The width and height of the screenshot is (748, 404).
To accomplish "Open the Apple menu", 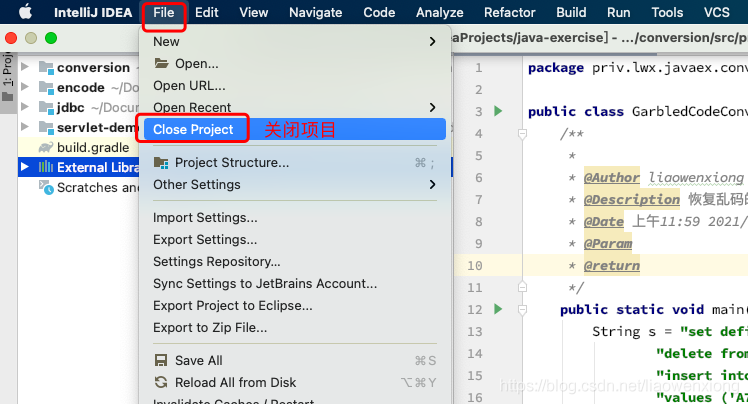I will click(25, 11).
